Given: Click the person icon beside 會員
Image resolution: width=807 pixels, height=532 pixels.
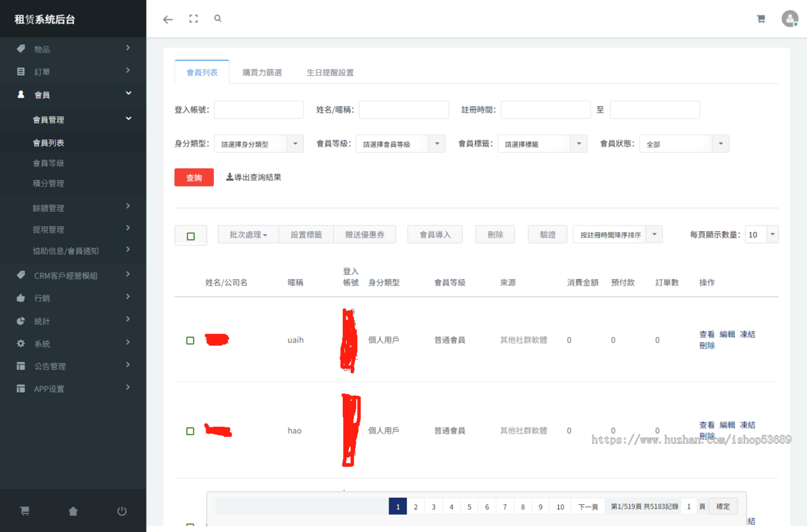Looking at the screenshot, I should (21, 95).
